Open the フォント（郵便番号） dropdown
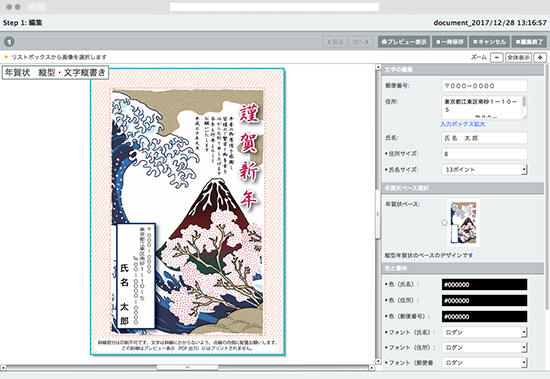The width and height of the screenshot is (550, 379). 484,363
